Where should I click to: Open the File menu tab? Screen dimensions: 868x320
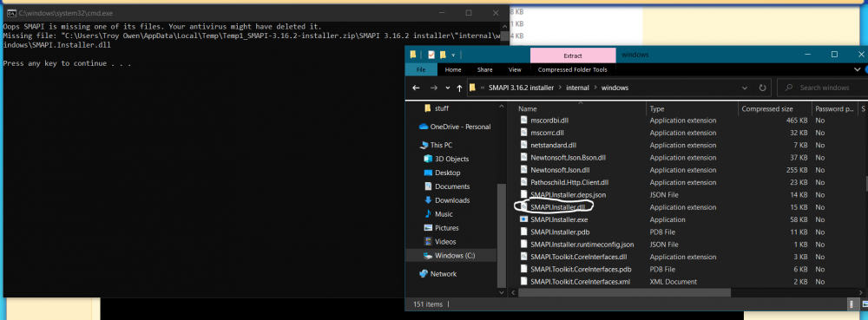pos(421,69)
